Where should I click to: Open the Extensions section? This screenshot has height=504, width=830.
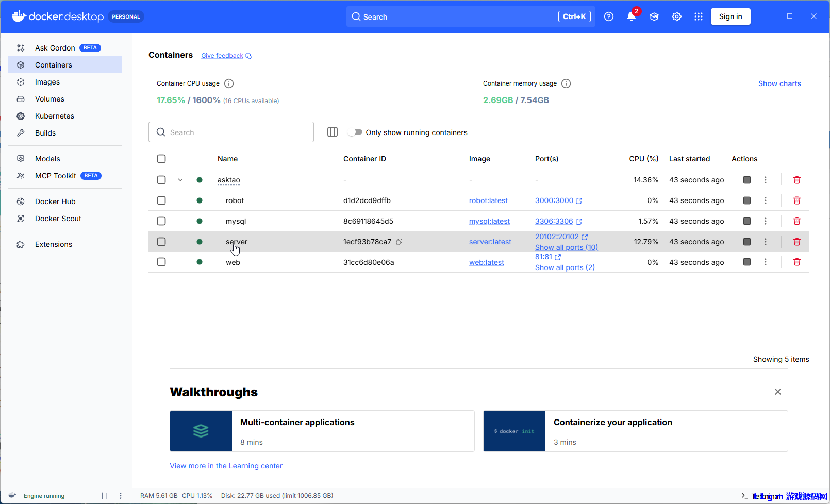pos(53,244)
